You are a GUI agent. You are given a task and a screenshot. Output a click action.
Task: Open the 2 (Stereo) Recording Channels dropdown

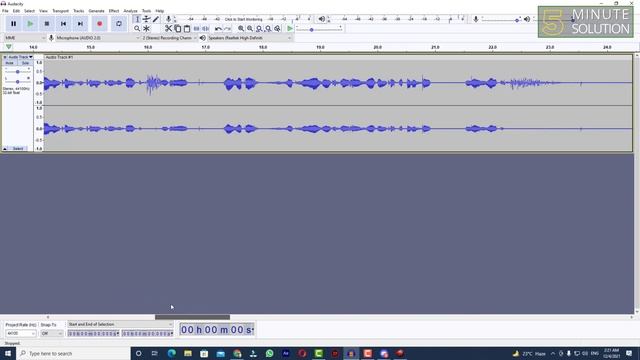[169, 38]
